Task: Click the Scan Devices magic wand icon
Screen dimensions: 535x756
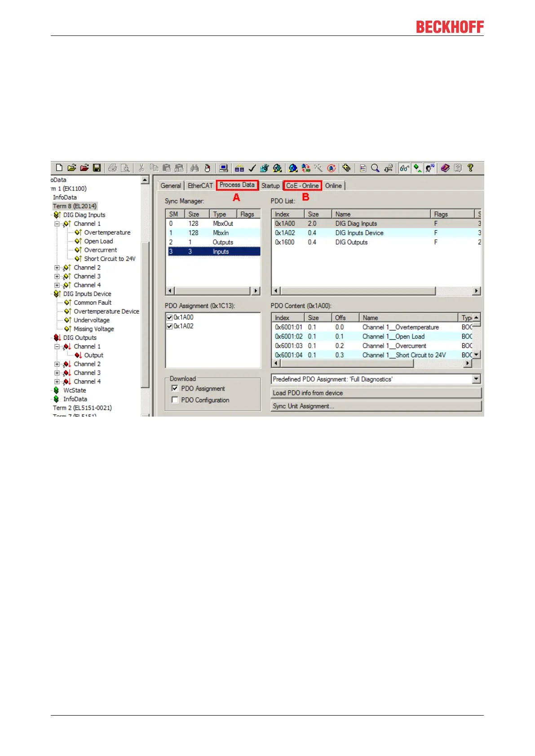Action: pos(318,168)
